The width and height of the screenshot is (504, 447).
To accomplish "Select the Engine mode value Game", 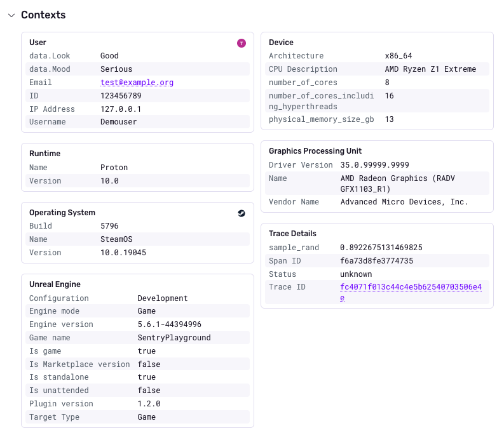I will pos(147,311).
